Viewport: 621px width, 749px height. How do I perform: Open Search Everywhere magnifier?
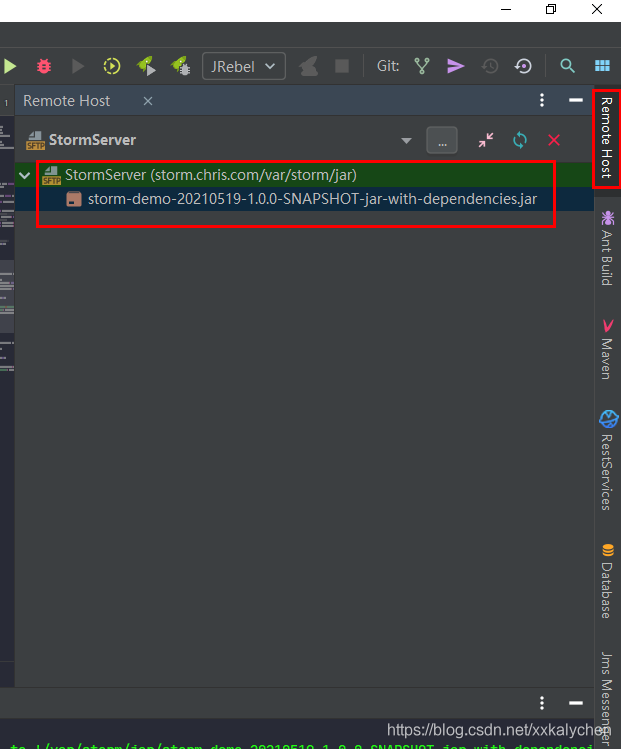pos(567,66)
